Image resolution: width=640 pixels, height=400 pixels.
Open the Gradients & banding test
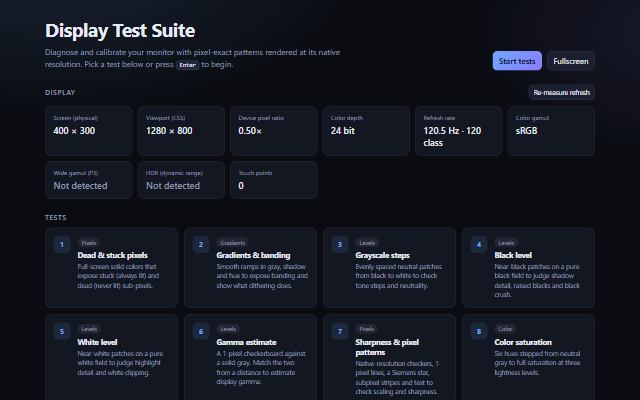[x=250, y=267]
